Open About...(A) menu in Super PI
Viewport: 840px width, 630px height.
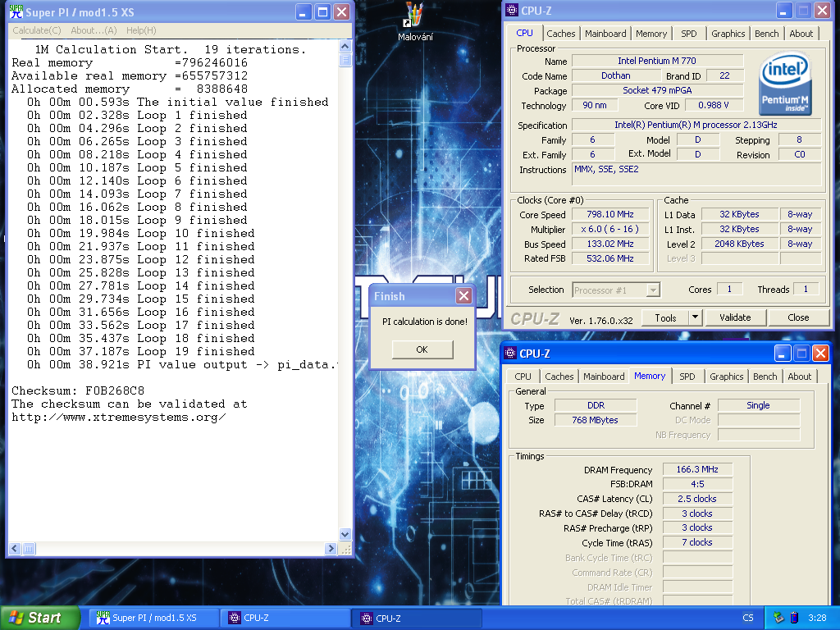click(94, 30)
